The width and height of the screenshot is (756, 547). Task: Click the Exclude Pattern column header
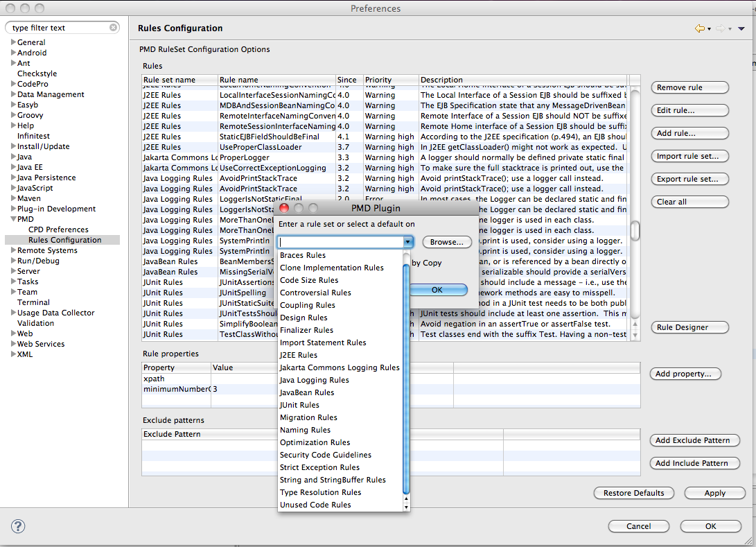point(209,434)
